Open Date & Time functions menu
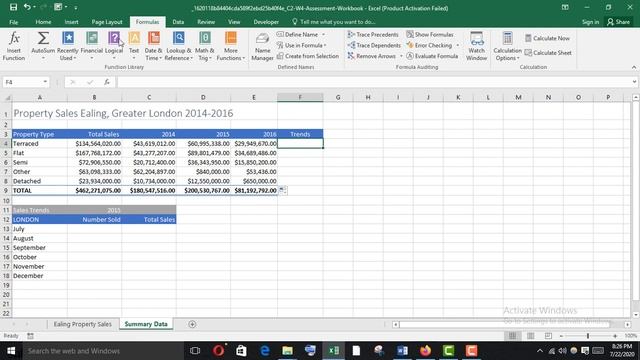 [x=153, y=46]
